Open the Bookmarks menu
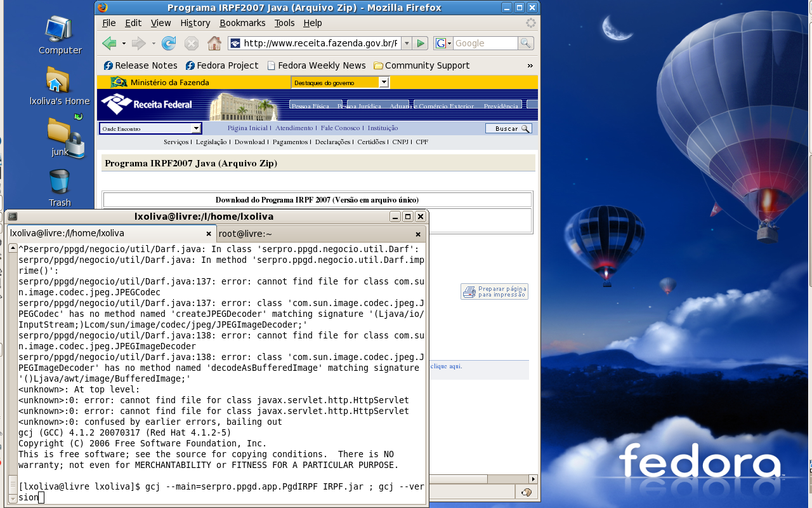Screen dimensions: 812x508 [242, 23]
